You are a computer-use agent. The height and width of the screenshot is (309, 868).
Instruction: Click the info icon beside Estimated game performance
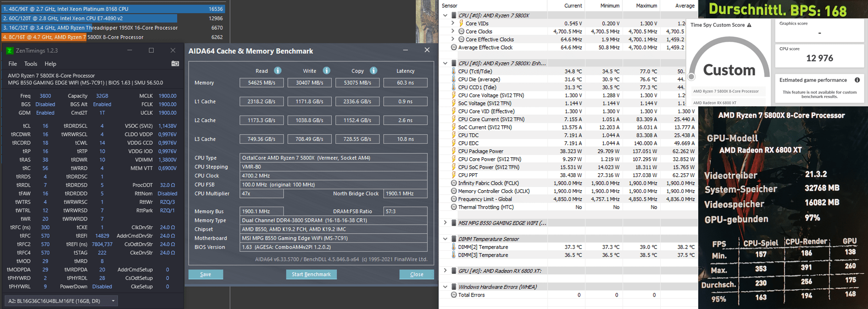pos(857,80)
